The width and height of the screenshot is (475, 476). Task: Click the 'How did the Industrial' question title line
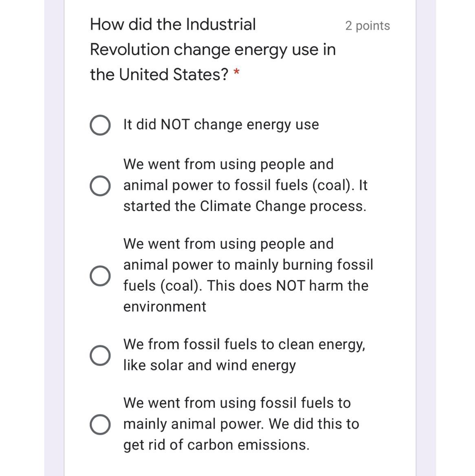point(173,24)
